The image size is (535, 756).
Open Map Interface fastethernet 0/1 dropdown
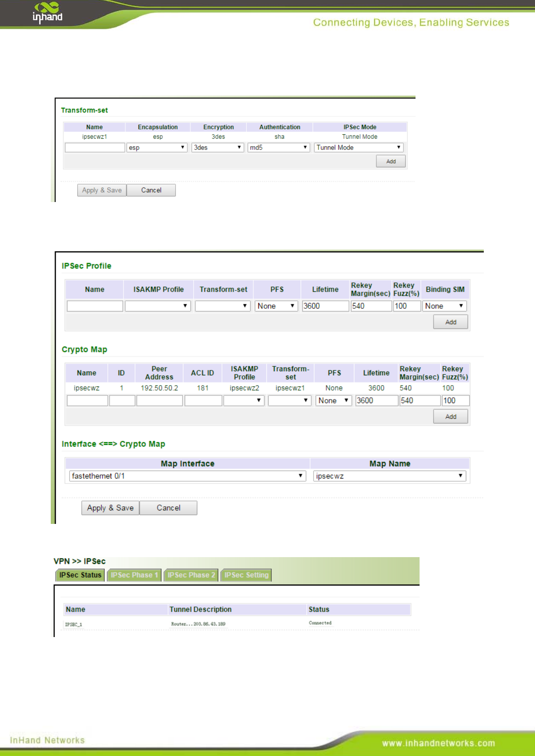coord(187,476)
